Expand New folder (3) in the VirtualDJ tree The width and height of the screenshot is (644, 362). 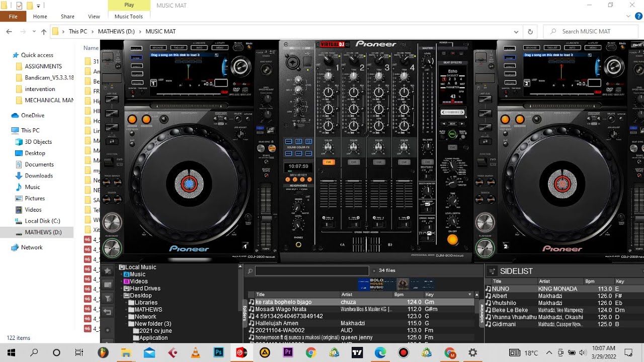click(126, 324)
